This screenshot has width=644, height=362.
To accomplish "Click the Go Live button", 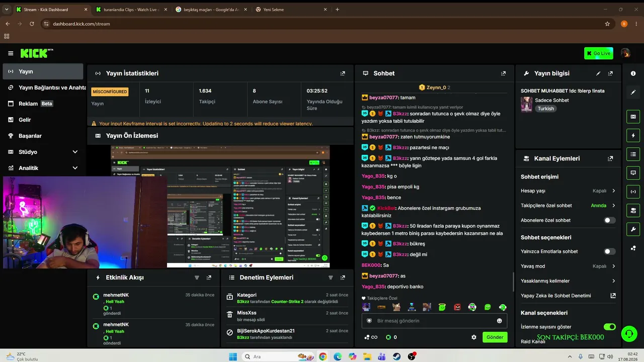I will (x=599, y=53).
